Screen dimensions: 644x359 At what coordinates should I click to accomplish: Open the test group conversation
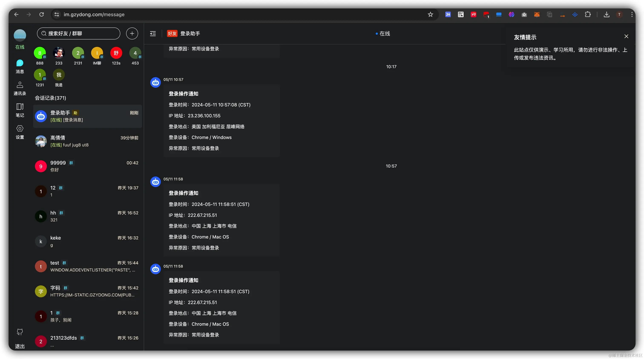[88, 266]
